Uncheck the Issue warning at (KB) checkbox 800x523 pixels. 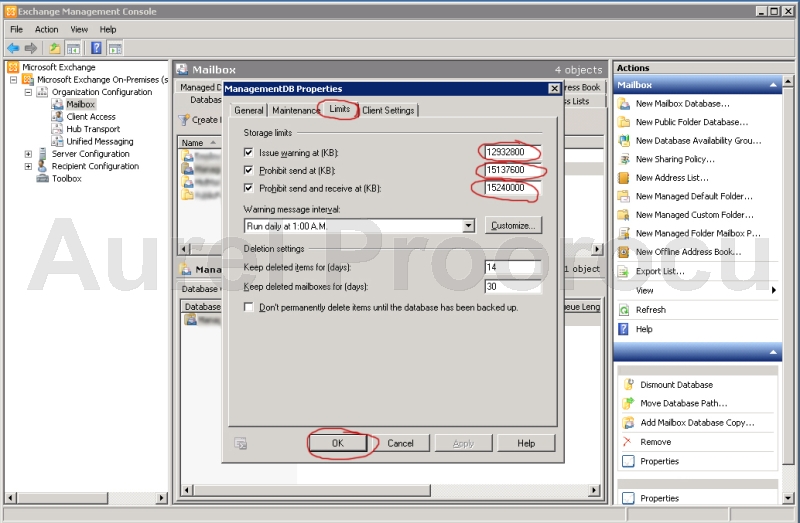click(248, 153)
